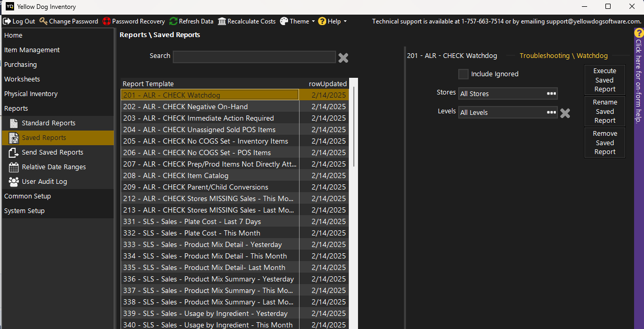Click the on-form help question icon
The image size is (644, 329).
point(639,32)
